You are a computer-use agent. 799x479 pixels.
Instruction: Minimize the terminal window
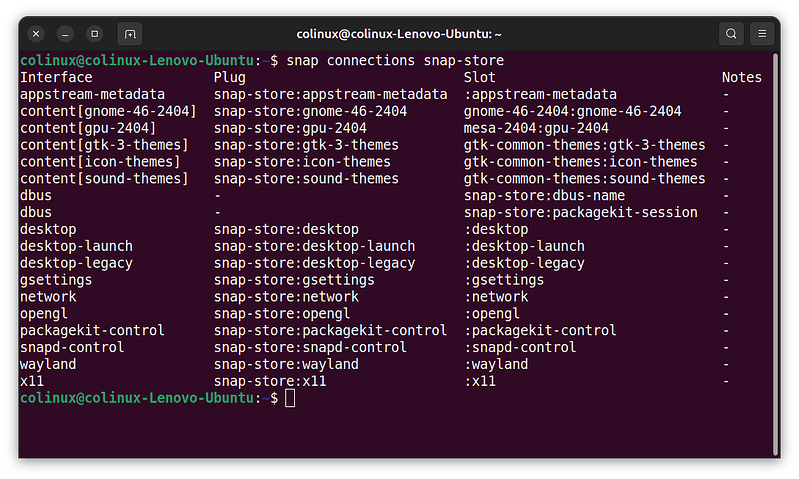tap(65, 34)
